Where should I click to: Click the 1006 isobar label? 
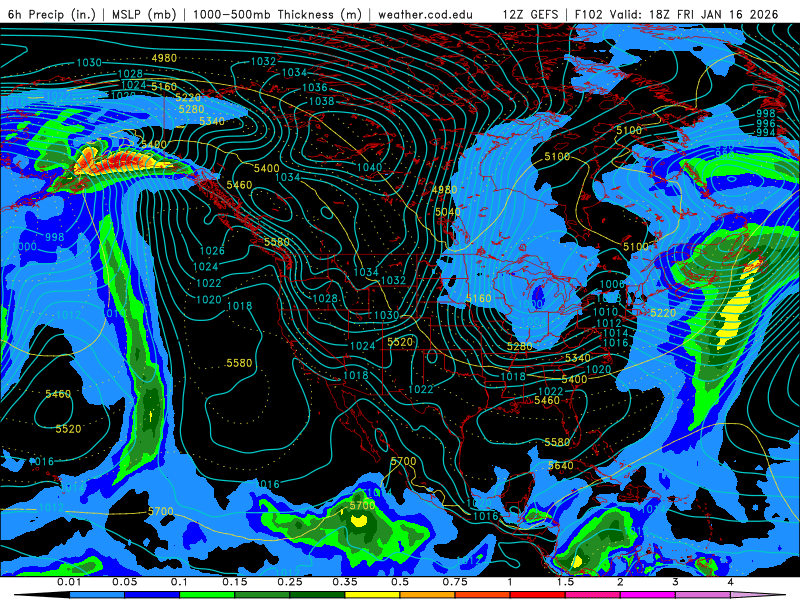pyautogui.click(x=612, y=284)
